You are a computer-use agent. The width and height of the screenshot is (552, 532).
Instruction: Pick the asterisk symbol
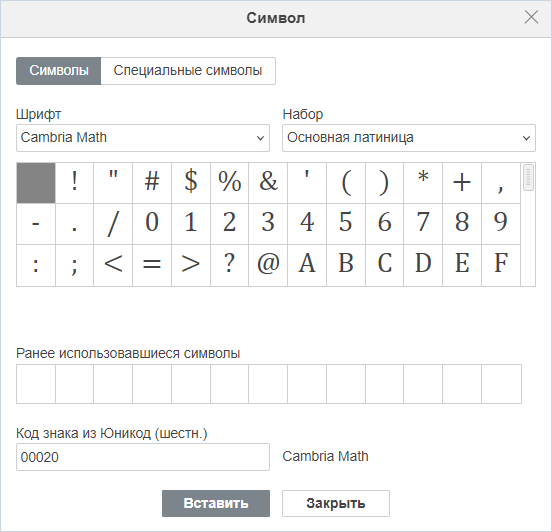pos(423,183)
